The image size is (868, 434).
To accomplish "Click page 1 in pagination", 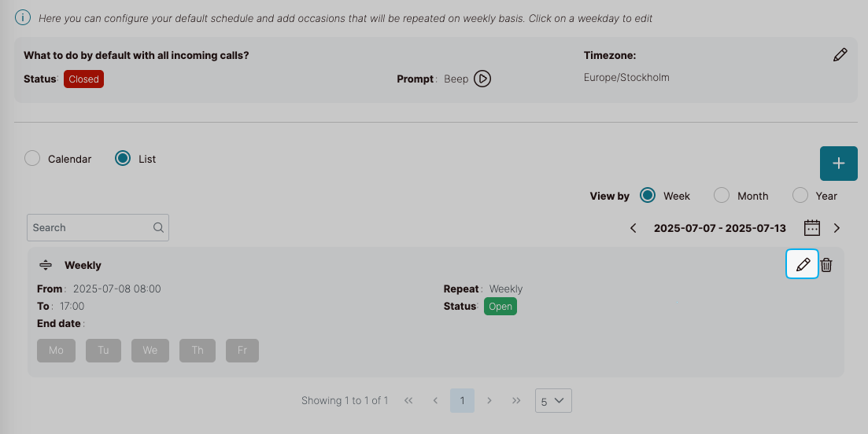I will pyautogui.click(x=462, y=401).
